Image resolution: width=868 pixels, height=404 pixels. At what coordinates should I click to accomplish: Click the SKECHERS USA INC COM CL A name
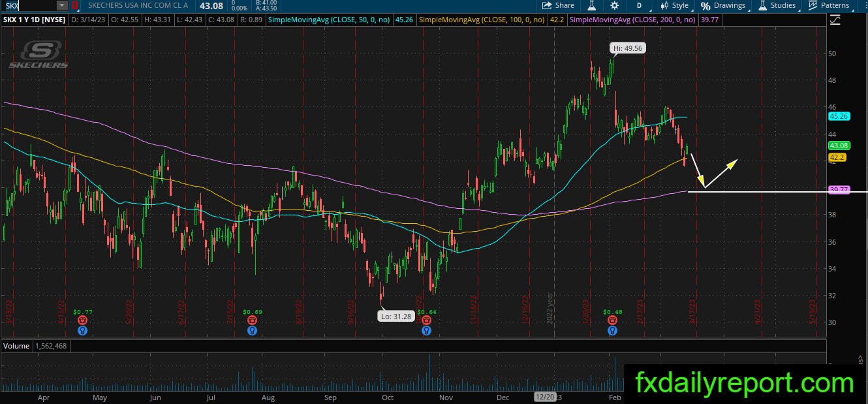pos(138,5)
